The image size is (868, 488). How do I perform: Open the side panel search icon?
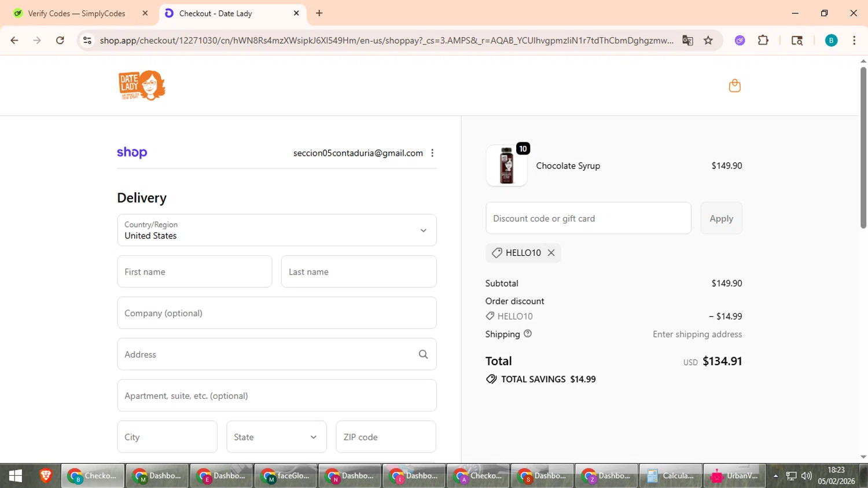coord(797,41)
